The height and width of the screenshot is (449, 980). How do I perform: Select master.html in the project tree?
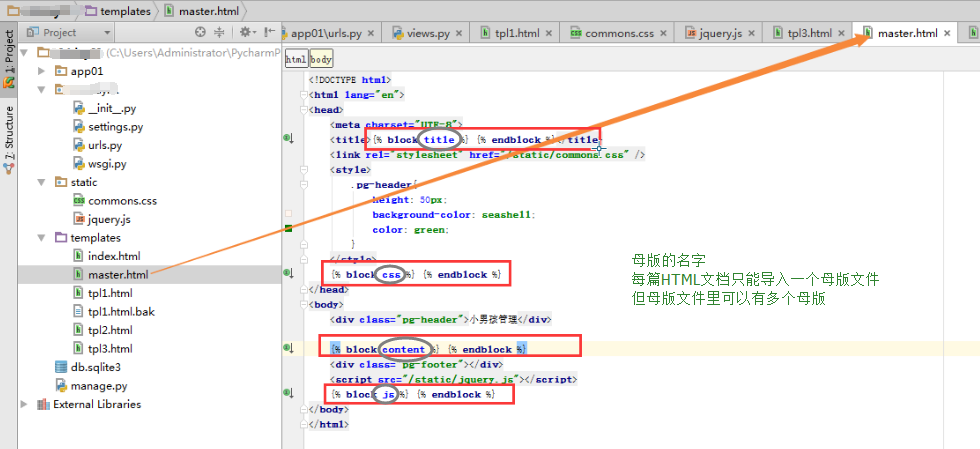coord(119,275)
